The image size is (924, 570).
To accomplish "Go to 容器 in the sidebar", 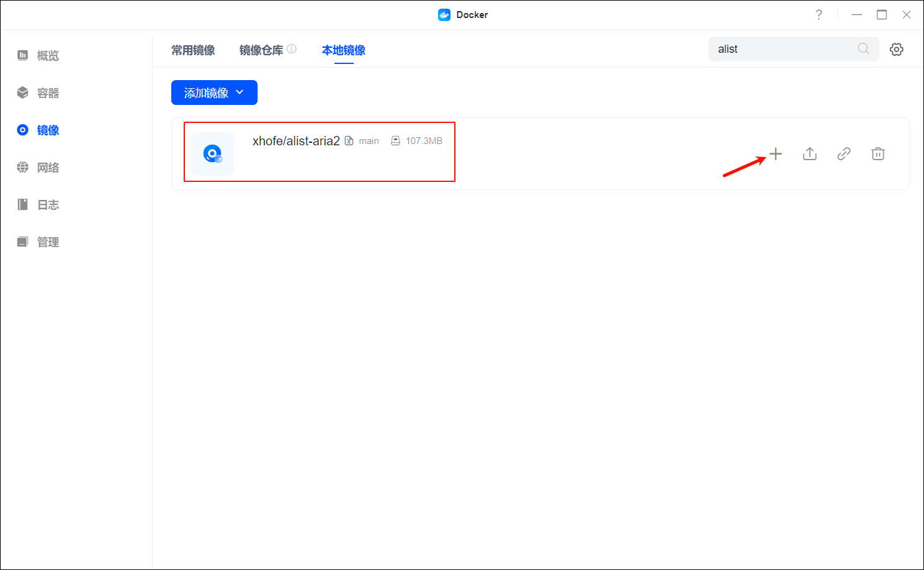I will coord(38,93).
